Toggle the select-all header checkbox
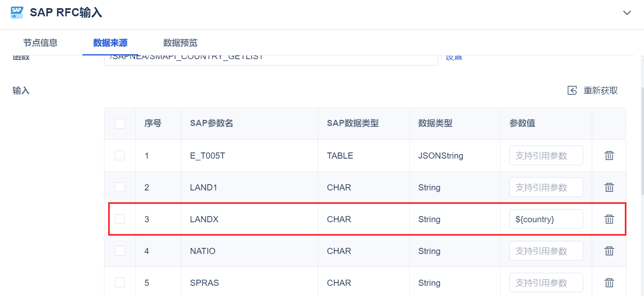This screenshot has height=296, width=644. 120,124
